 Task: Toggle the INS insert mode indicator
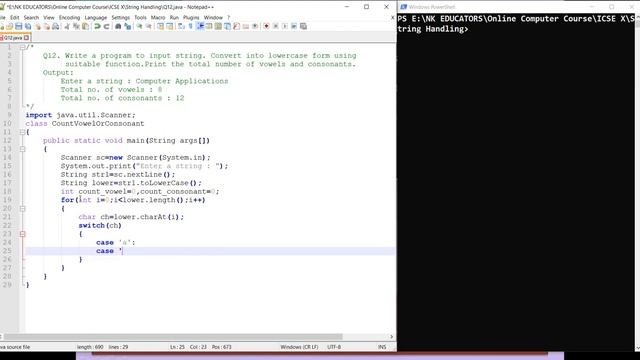click(382, 347)
